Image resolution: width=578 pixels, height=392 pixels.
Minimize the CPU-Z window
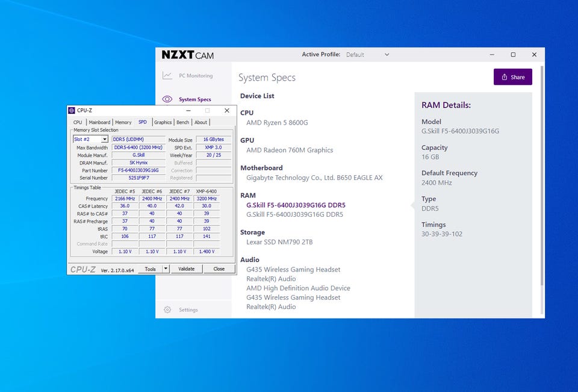click(x=188, y=111)
